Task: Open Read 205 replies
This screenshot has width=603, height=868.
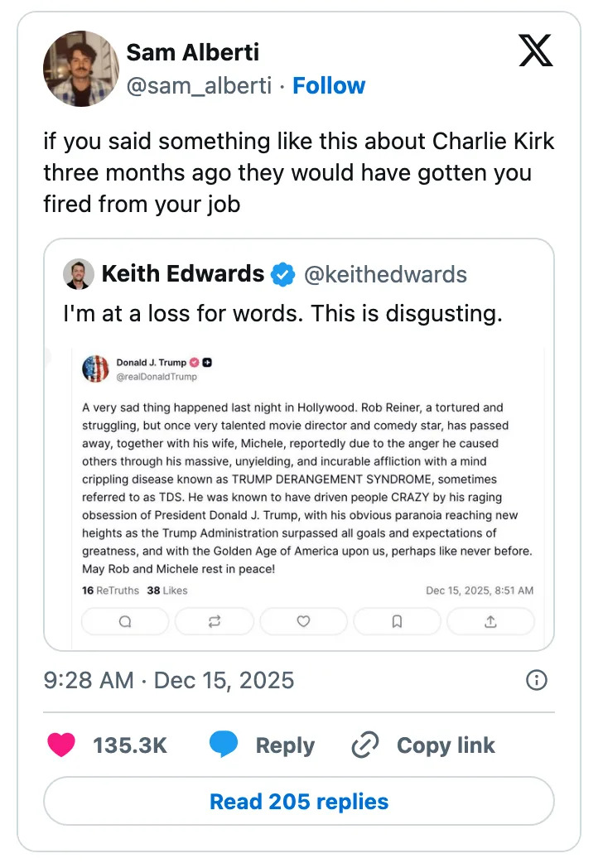Action: pos(299,802)
